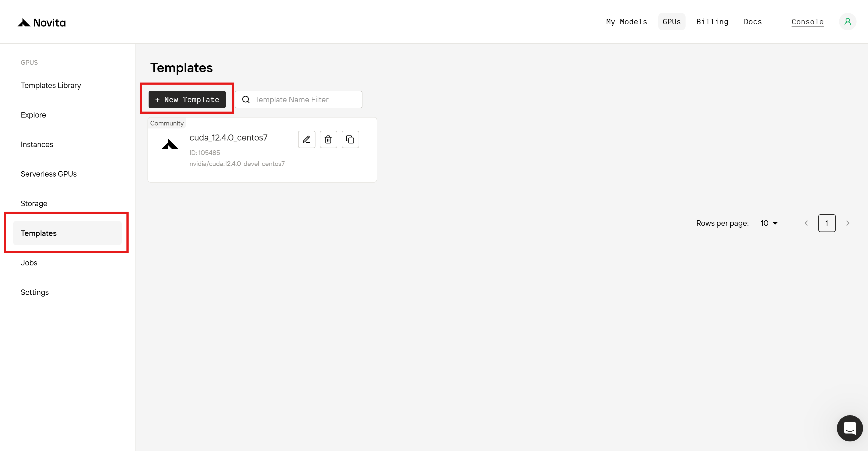Select Templates Library in sidebar
Image resolution: width=868 pixels, height=451 pixels.
(x=51, y=85)
